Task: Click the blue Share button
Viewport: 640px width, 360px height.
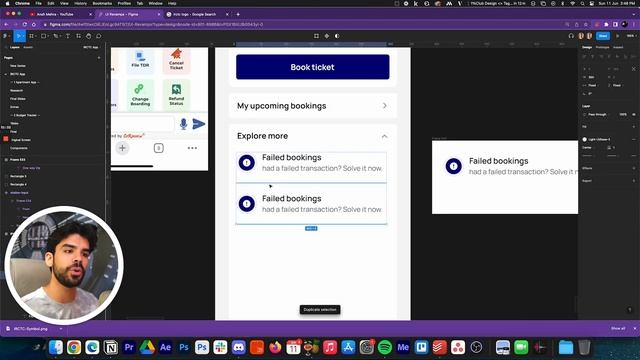Action: (603, 36)
